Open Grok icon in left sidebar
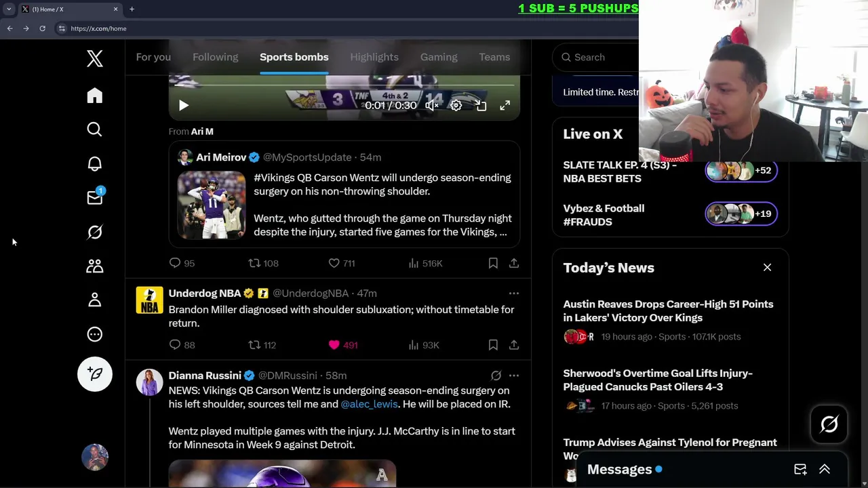Image resolution: width=868 pixels, height=488 pixels. (x=95, y=232)
